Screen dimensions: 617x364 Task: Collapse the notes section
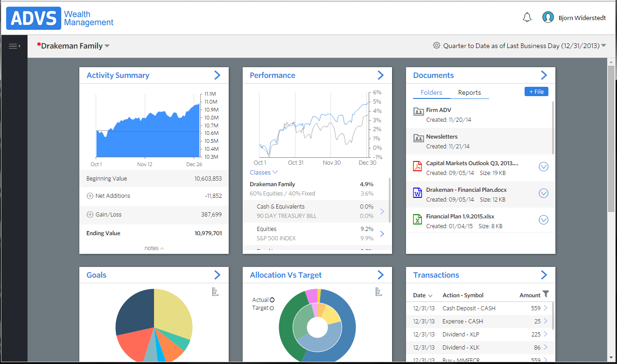pos(154,248)
